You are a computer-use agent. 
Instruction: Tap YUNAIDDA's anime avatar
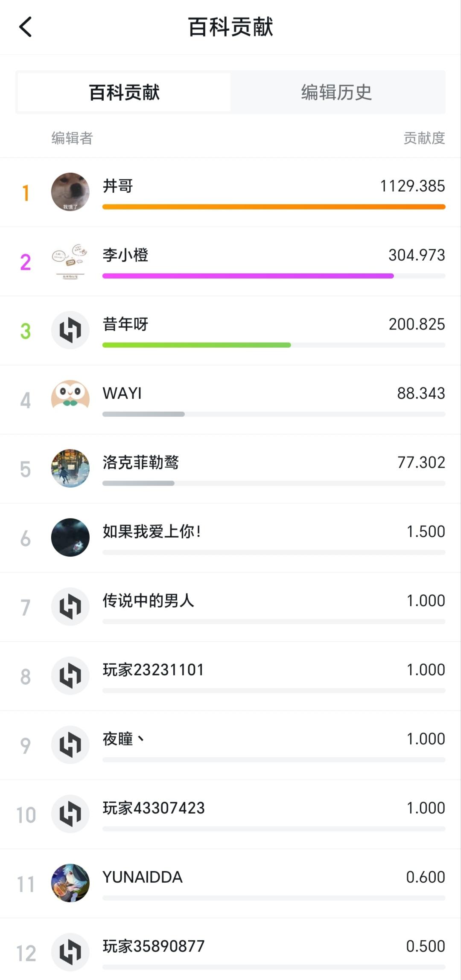coord(70,883)
